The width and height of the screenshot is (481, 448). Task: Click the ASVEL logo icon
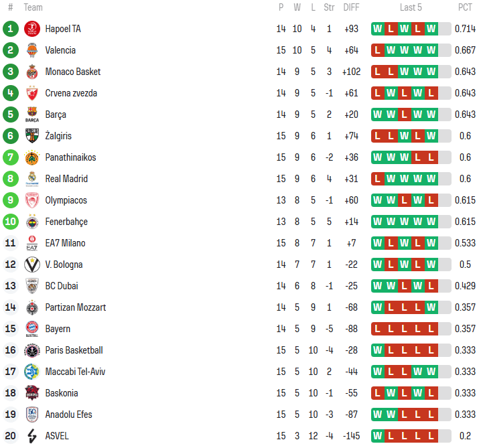[x=32, y=436]
